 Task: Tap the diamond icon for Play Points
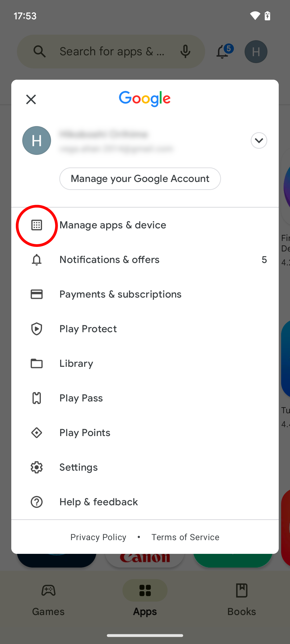(x=37, y=433)
